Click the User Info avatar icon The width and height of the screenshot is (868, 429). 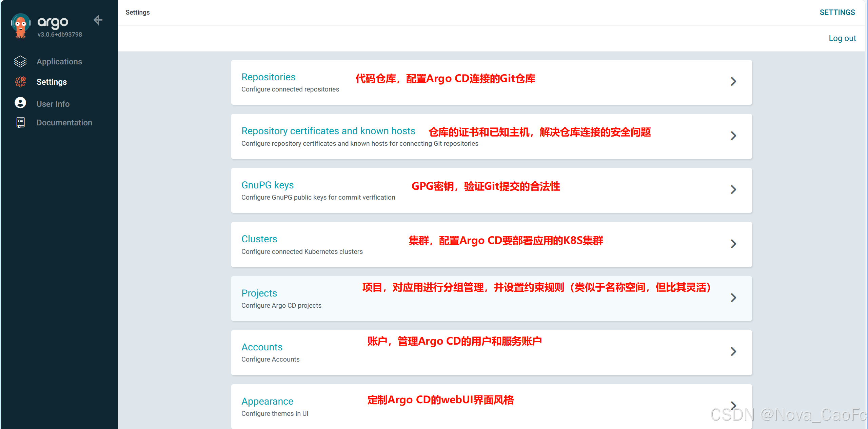click(20, 103)
